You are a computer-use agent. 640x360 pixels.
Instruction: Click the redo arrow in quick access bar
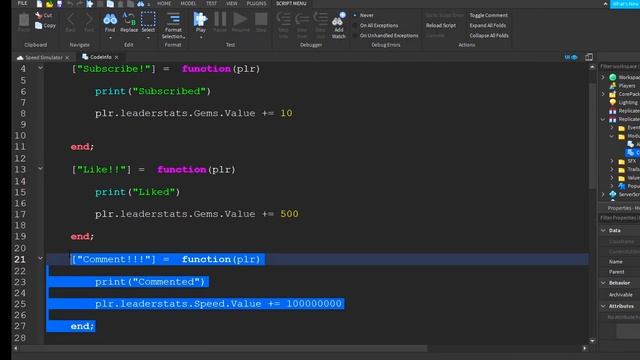tap(80, 4)
